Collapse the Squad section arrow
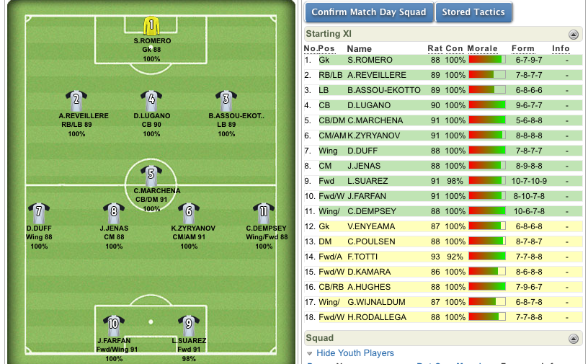588x364 pixels. (x=573, y=339)
